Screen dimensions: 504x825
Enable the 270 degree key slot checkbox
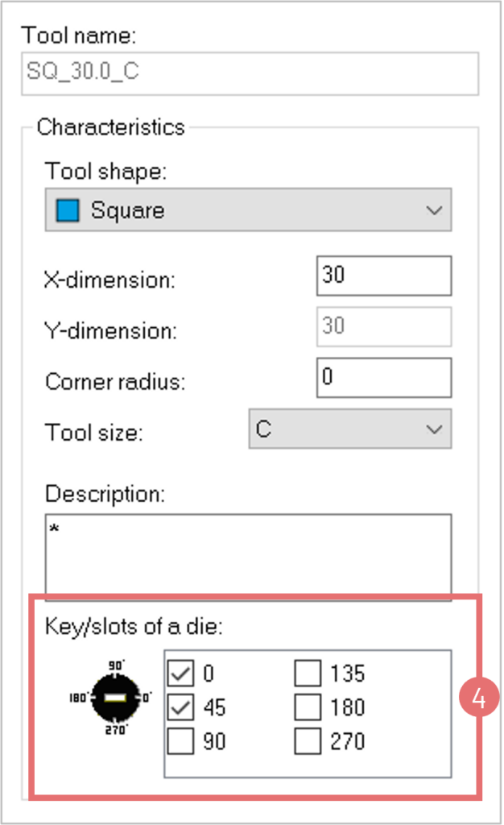pyautogui.click(x=308, y=741)
